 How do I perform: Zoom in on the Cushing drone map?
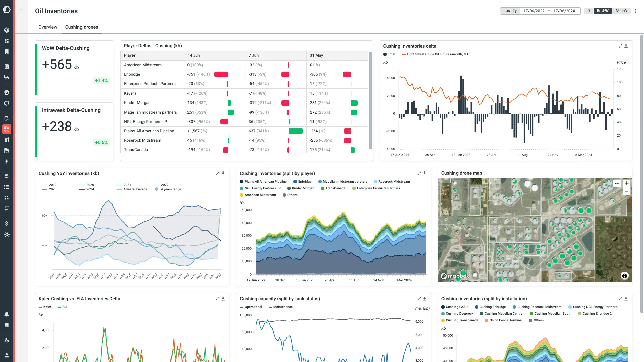click(x=626, y=183)
